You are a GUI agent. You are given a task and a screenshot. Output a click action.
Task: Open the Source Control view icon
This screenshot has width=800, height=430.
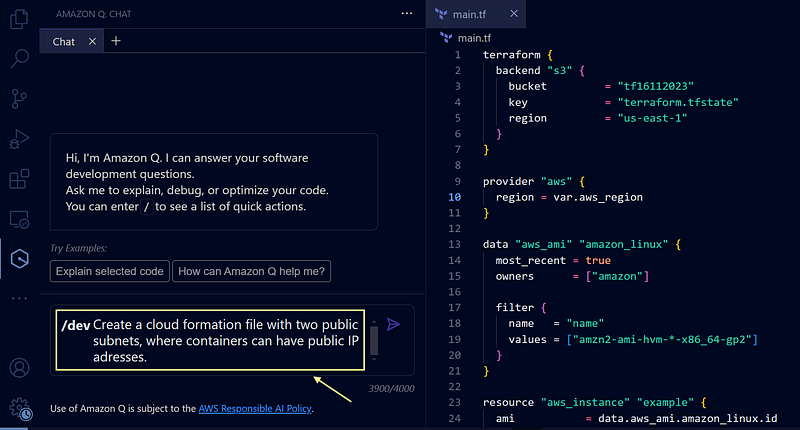point(19,98)
